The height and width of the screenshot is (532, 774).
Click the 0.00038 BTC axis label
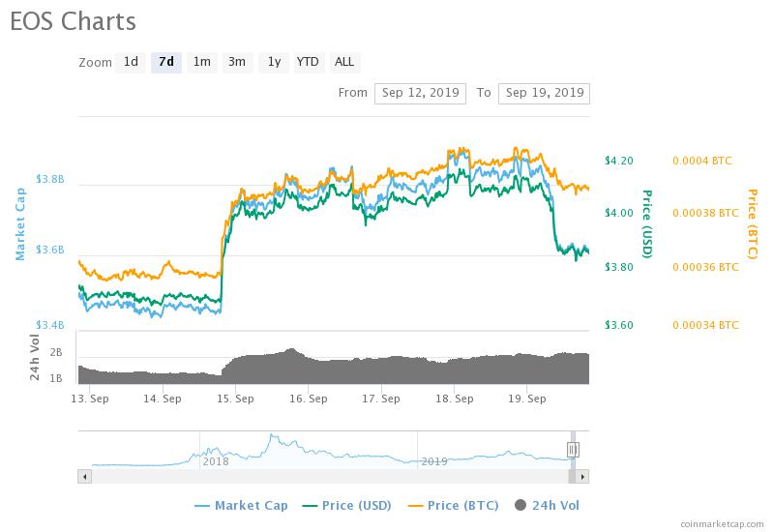click(x=706, y=213)
